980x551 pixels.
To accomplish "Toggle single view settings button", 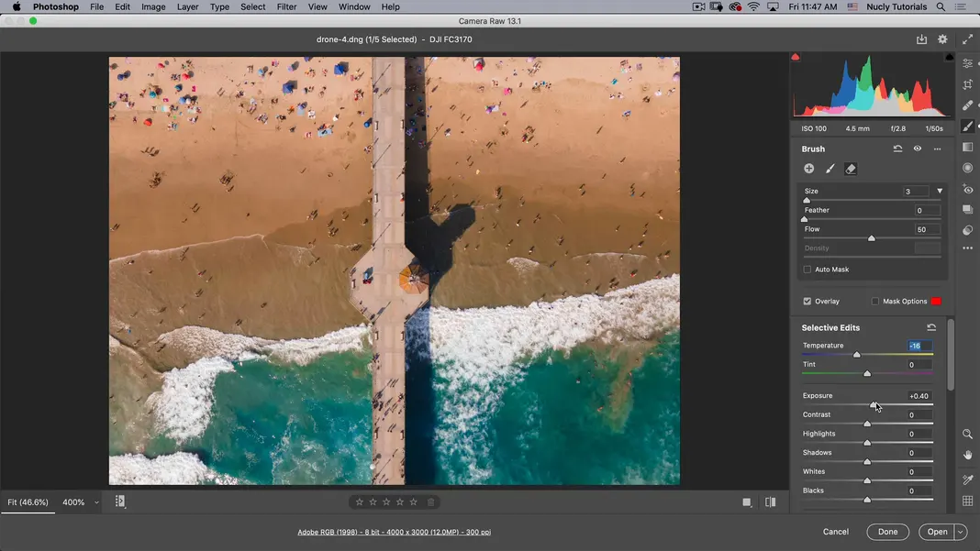I will [x=747, y=501].
